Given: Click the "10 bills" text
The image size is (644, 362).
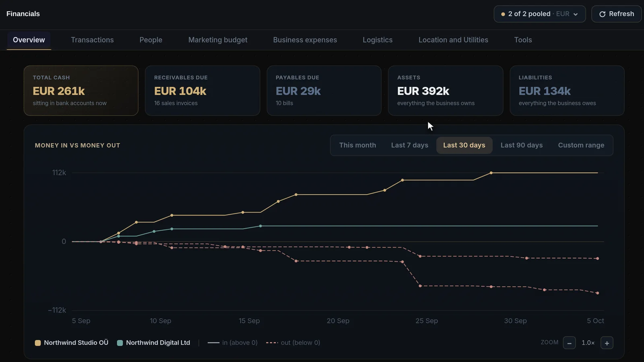Looking at the screenshot, I should (x=284, y=103).
